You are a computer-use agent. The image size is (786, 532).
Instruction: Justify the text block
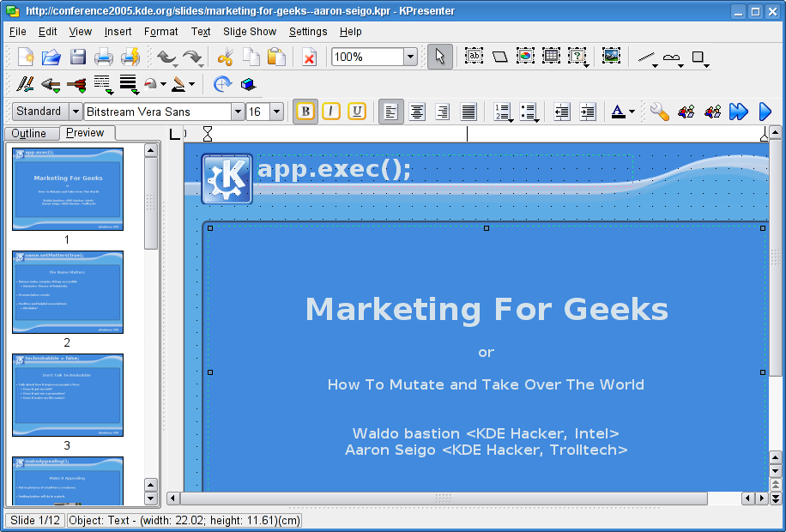pos(469,112)
